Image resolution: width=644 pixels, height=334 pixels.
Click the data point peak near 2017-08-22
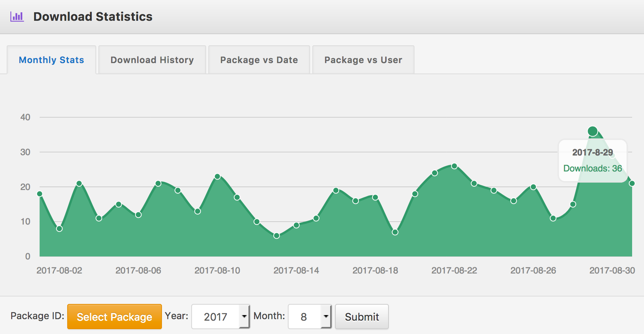tap(454, 166)
